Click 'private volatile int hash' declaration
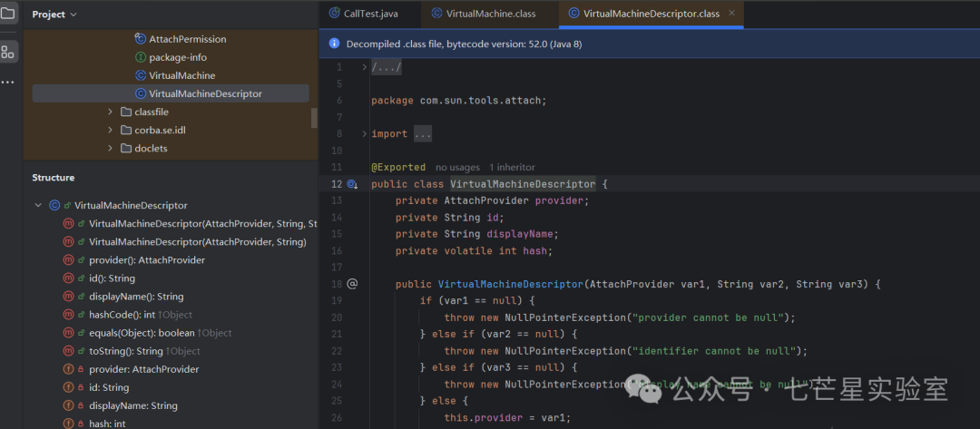Viewport: 980px width, 429px height. pyautogui.click(x=475, y=250)
